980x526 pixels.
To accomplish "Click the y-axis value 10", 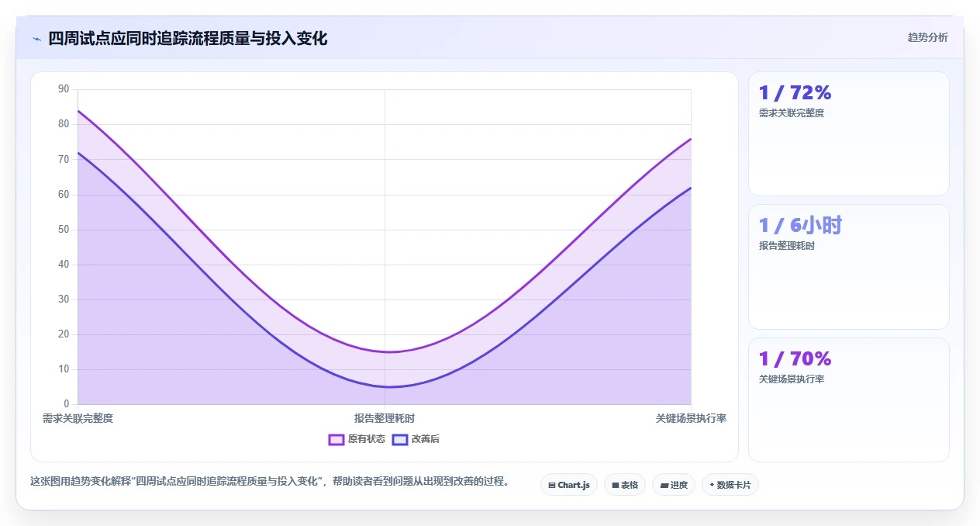I will click(x=64, y=369).
